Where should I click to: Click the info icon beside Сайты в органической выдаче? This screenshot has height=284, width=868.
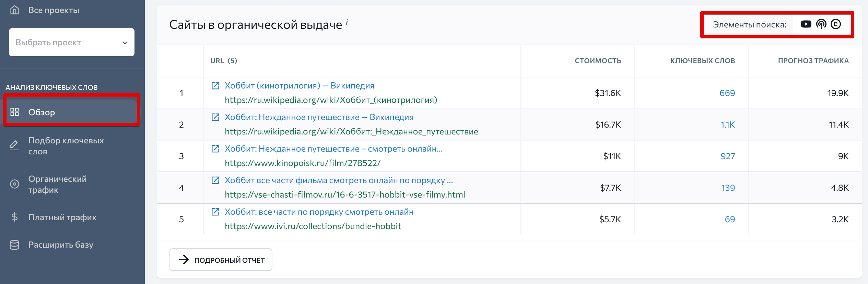[347, 22]
